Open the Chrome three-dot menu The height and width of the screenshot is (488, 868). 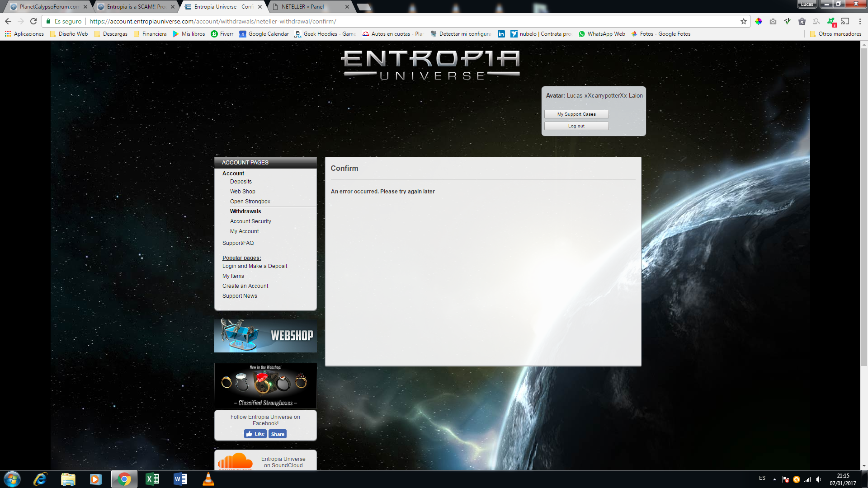860,21
